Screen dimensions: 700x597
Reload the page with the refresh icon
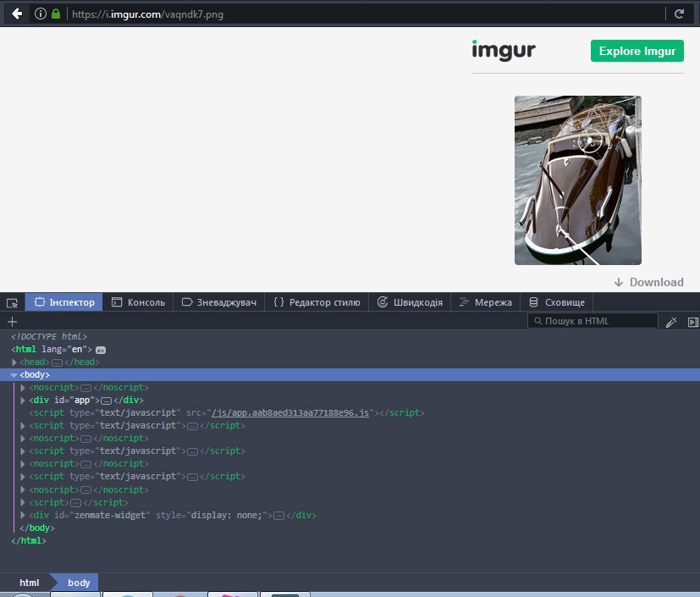coord(679,14)
